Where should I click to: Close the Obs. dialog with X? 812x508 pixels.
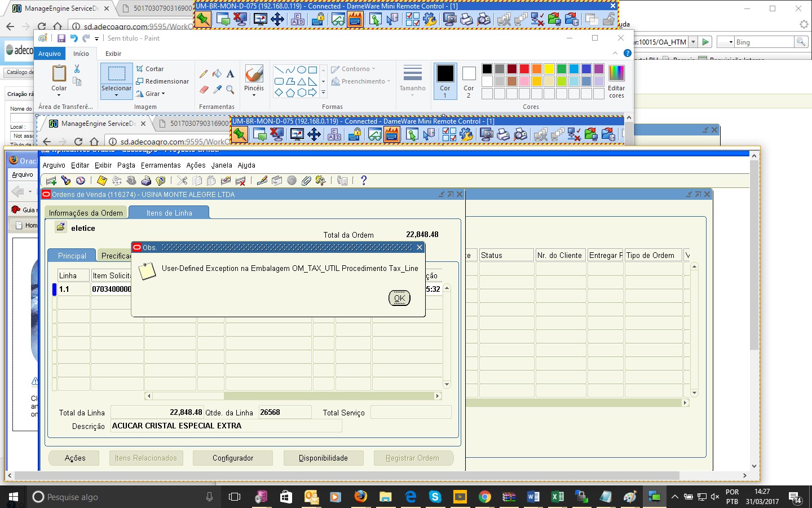pos(419,247)
